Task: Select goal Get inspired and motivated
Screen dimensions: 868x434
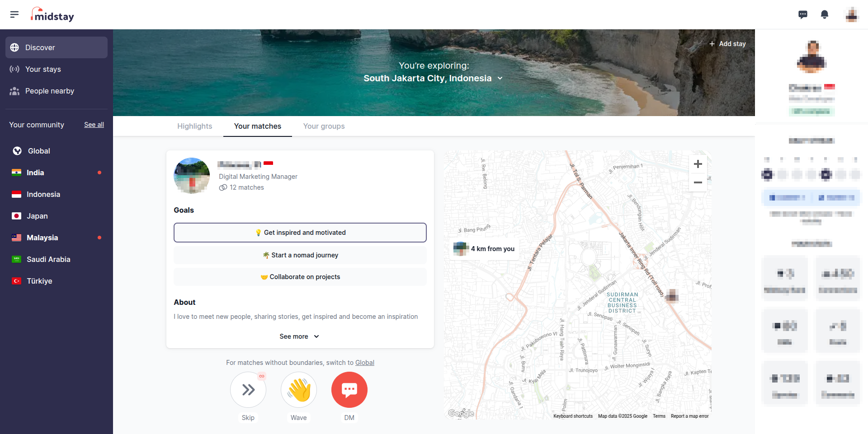Action: [300, 233]
